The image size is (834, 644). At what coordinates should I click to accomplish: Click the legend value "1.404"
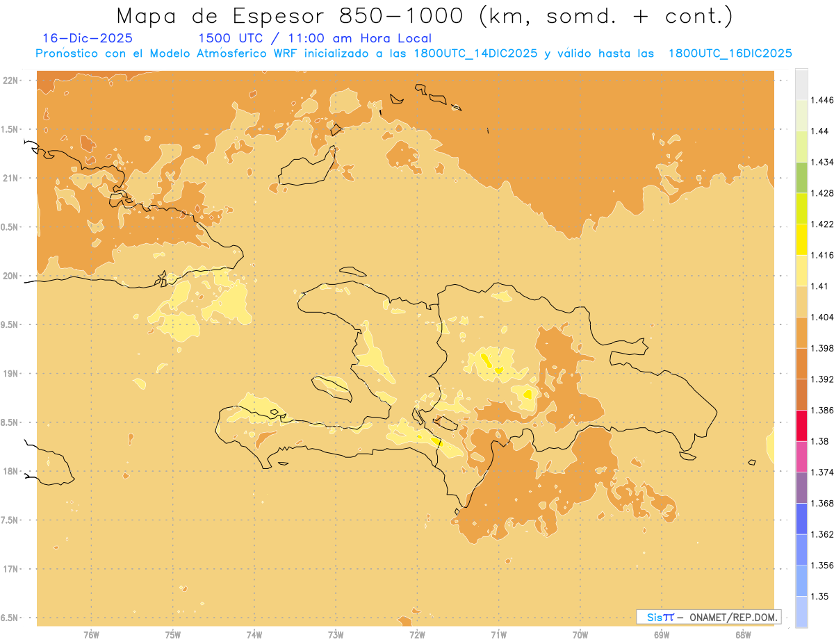[824, 317]
